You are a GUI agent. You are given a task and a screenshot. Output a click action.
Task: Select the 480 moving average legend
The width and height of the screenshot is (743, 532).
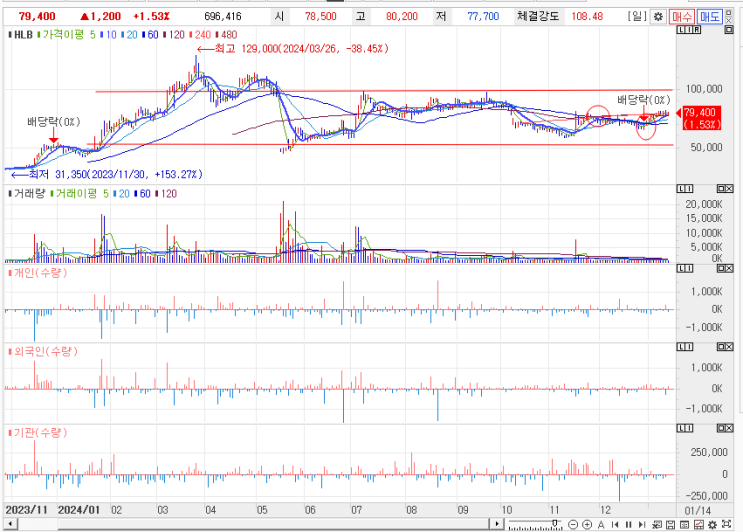click(x=229, y=35)
